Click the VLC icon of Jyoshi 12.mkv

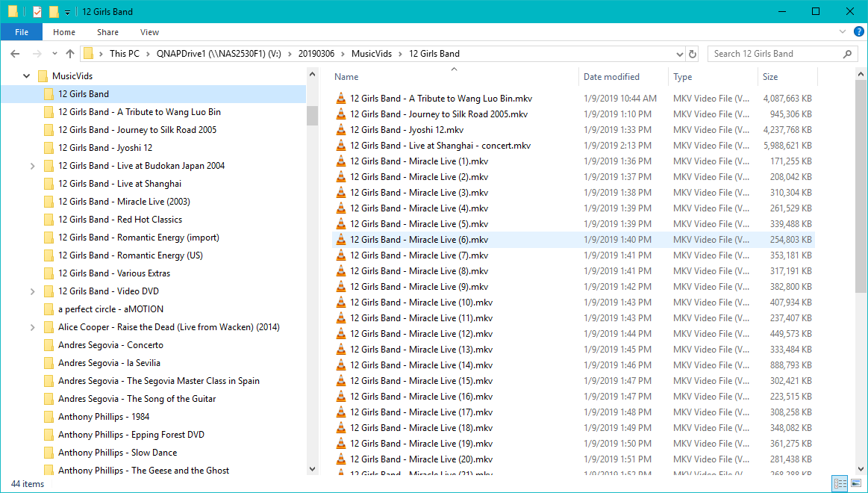click(341, 130)
